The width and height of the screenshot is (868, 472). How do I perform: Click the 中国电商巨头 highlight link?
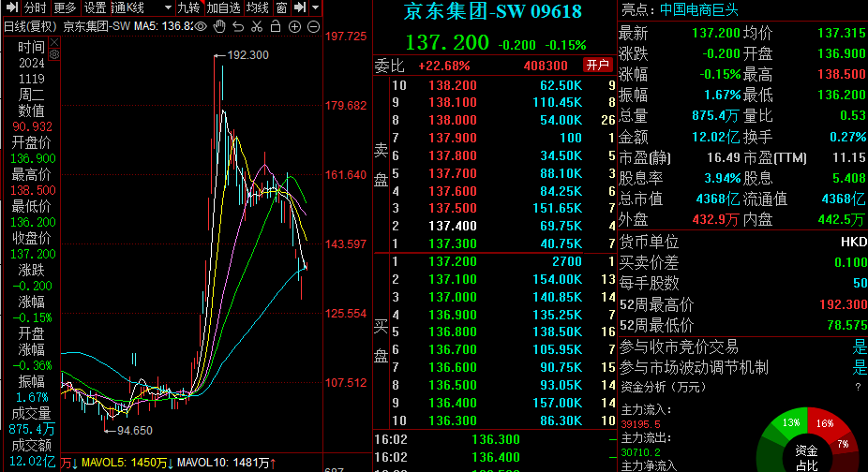click(x=699, y=9)
